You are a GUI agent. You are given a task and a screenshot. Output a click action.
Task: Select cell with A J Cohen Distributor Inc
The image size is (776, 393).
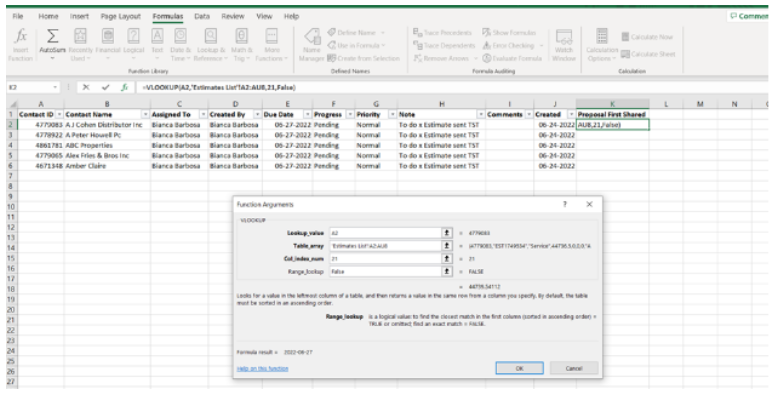pyautogui.click(x=107, y=125)
